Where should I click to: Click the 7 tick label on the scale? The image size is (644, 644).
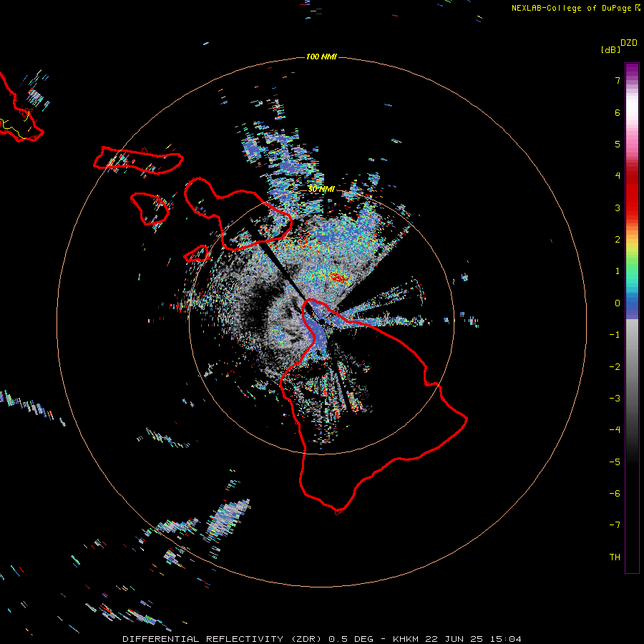618,80
